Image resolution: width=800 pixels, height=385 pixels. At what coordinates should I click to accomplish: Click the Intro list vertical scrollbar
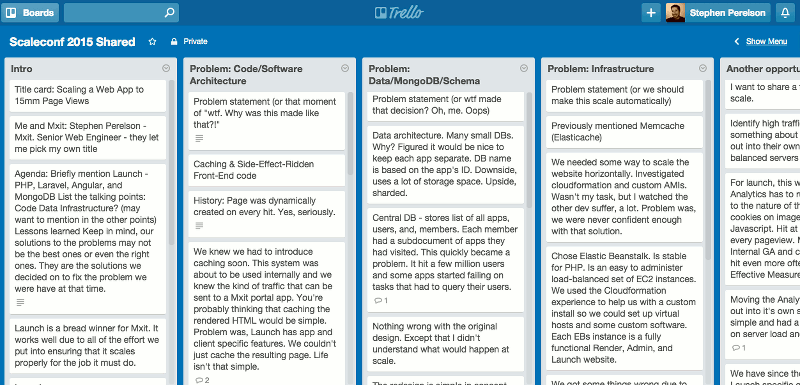pyautogui.click(x=171, y=163)
